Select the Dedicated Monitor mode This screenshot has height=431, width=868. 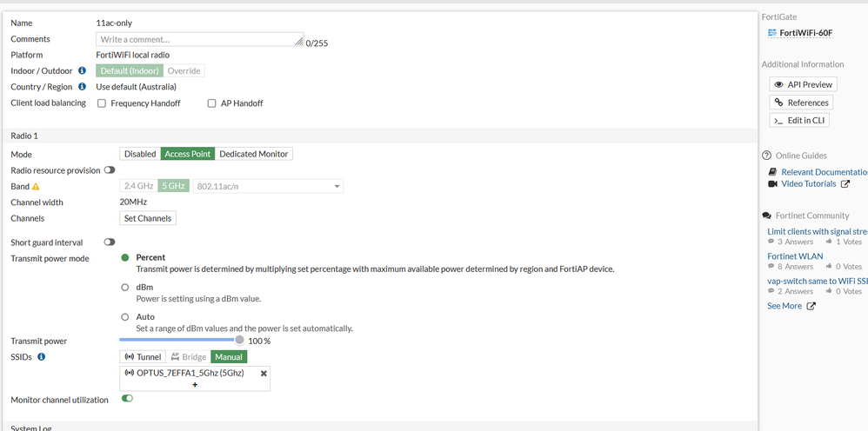(x=253, y=154)
